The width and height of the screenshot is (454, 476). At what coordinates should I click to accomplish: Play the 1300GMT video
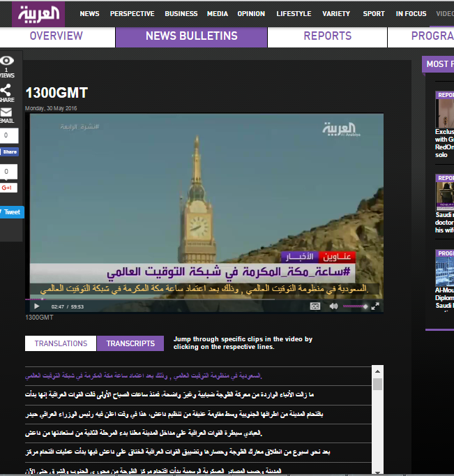tap(37, 306)
